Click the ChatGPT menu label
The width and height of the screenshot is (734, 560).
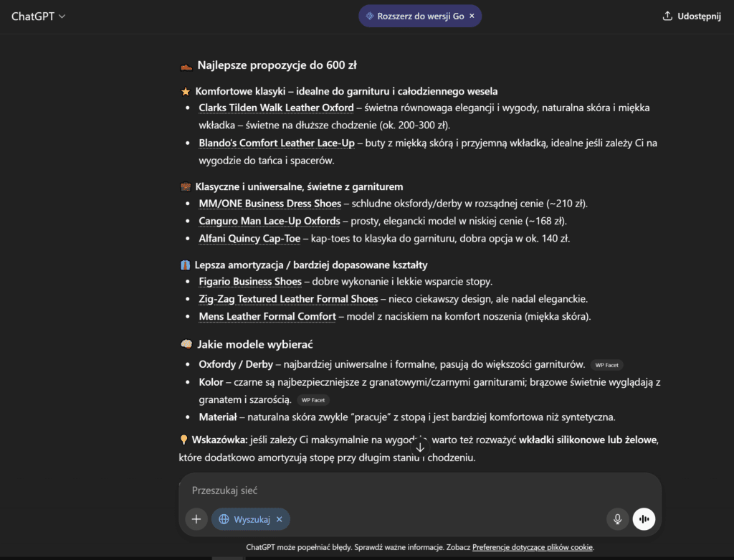(34, 15)
